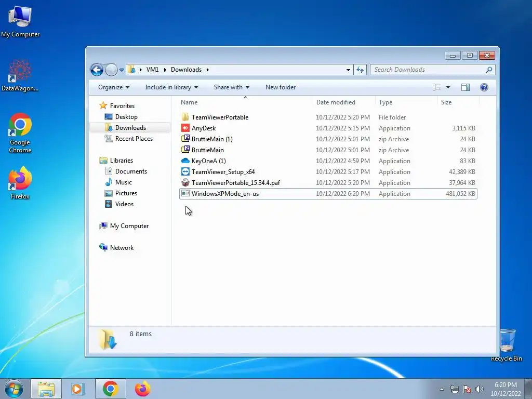This screenshot has width=532, height=399.
Task: Sort by Date modified column
Action: click(x=344, y=102)
